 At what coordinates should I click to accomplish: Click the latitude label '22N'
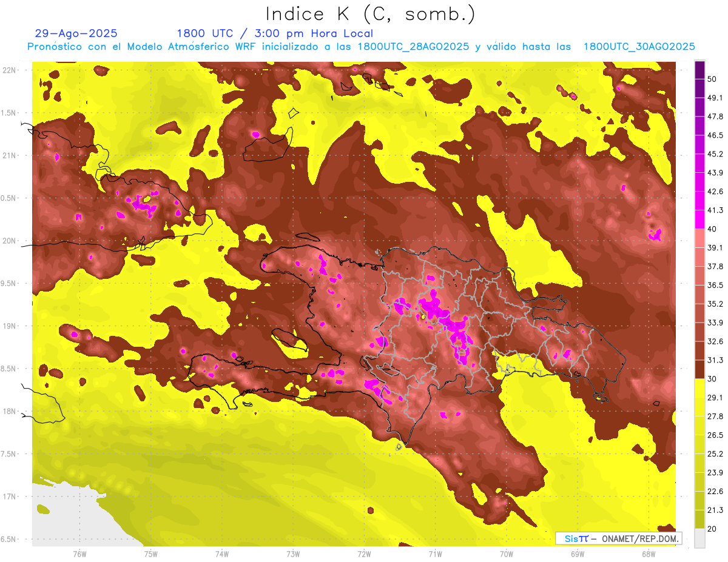point(9,70)
